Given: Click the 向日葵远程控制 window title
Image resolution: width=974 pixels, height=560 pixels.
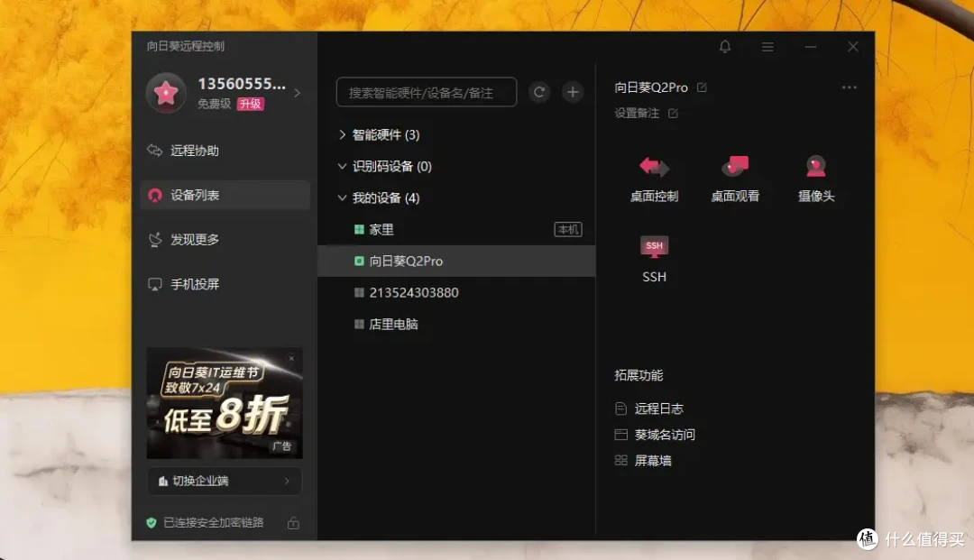Looking at the screenshot, I should pyautogui.click(x=185, y=47).
